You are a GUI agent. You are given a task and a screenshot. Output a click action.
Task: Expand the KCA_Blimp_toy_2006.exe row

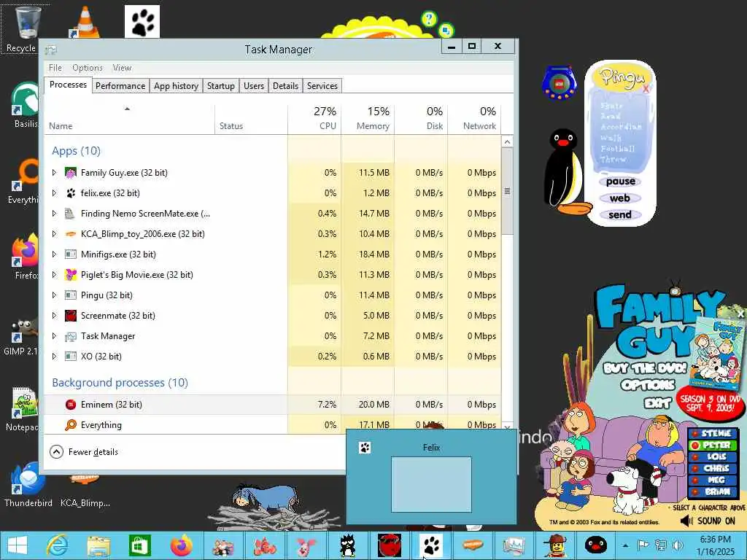54,234
